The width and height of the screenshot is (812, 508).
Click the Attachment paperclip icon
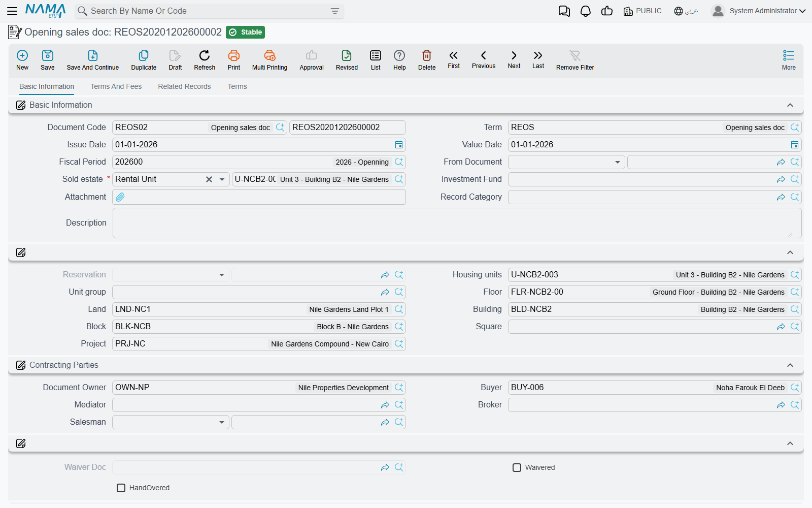click(x=120, y=197)
